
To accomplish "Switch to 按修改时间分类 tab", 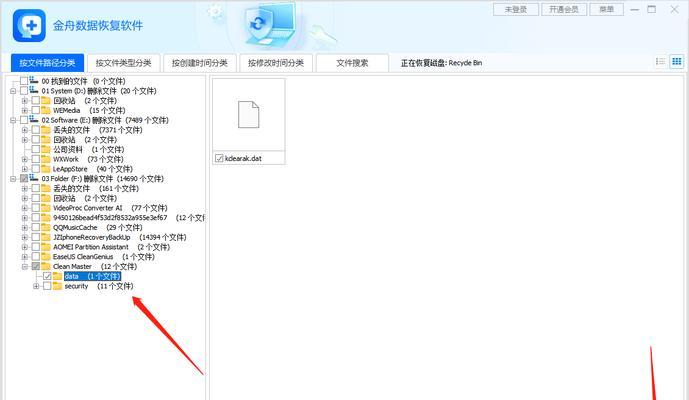I will click(x=276, y=63).
